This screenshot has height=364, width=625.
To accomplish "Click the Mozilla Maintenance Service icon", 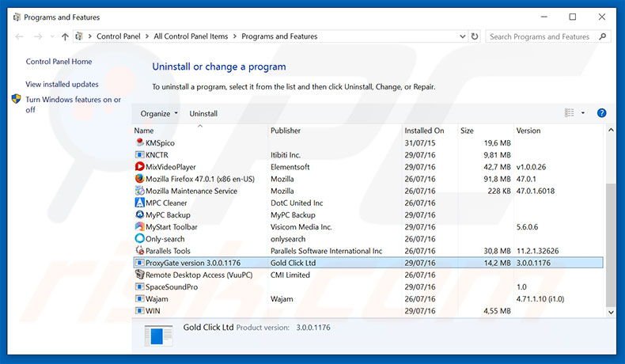I will click(139, 190).
